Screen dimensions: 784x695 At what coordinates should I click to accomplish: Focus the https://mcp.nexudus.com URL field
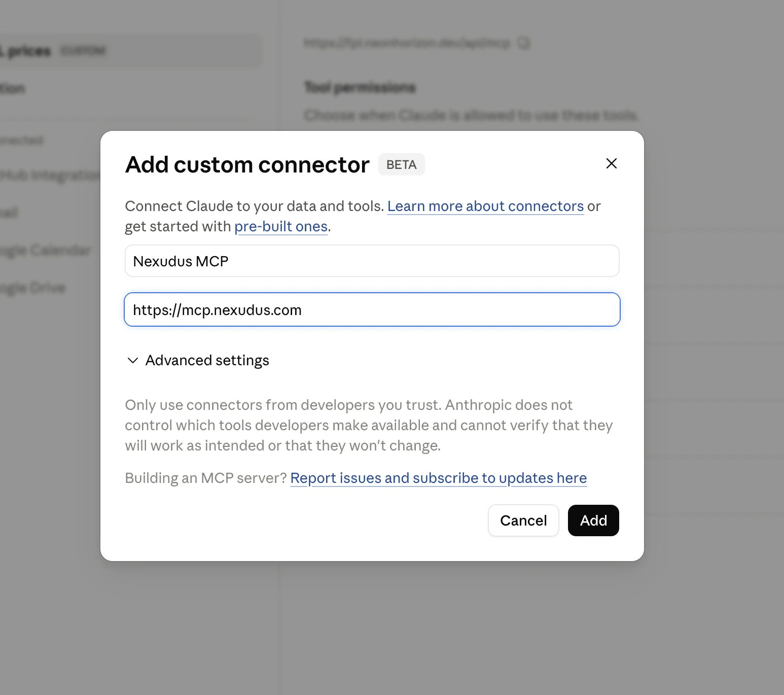[372, 309]
